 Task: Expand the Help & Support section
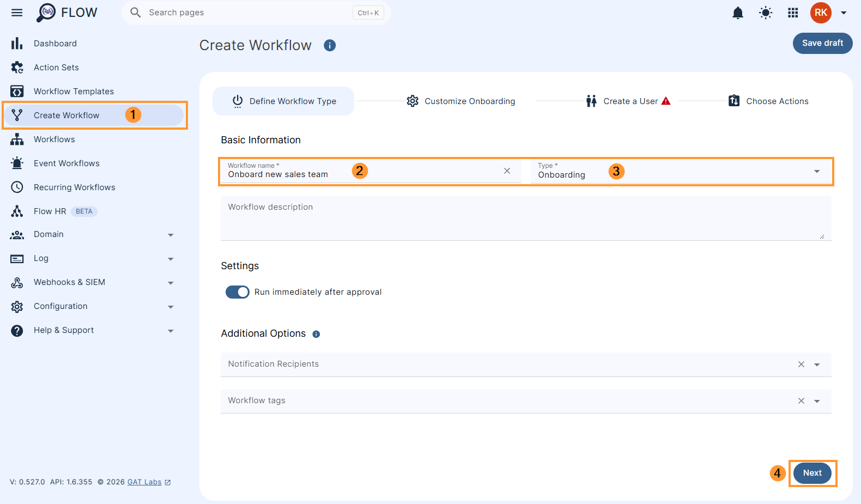pyautogui.click(x=171, y=331)
